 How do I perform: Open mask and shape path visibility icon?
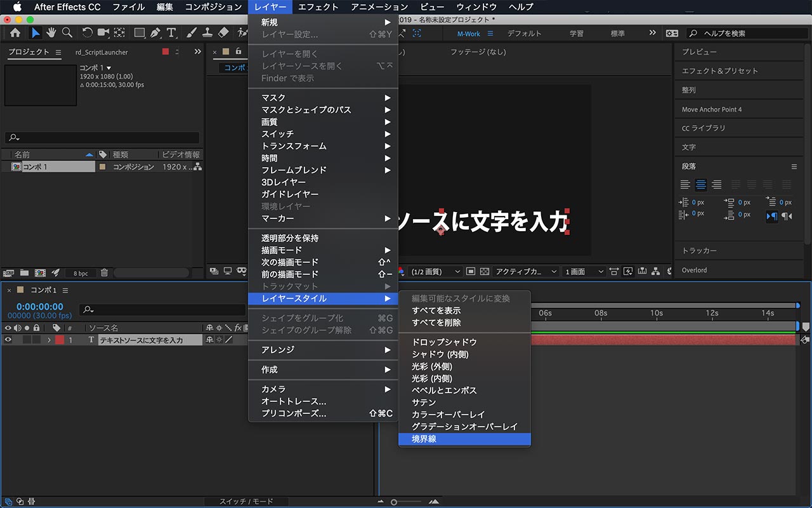241,271
